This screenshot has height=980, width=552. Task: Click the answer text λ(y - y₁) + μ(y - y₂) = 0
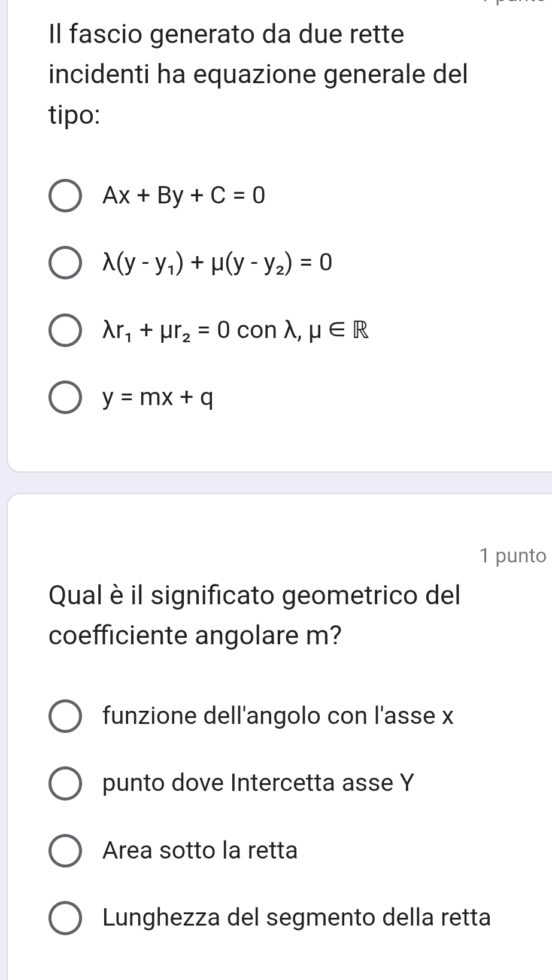click(x=217, y=263)
